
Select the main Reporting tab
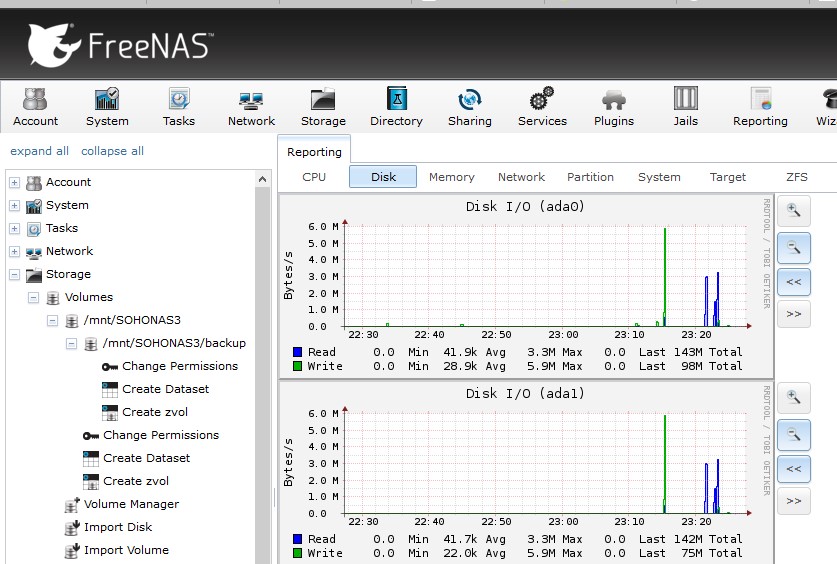[314, 152]
